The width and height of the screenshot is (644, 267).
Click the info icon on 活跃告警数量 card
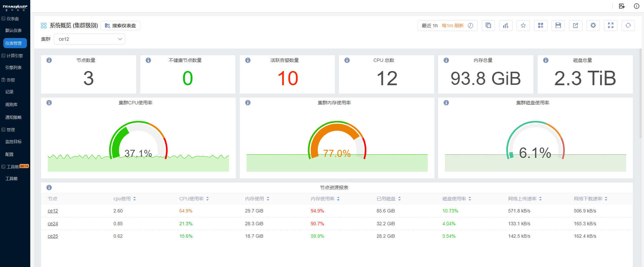248,60
